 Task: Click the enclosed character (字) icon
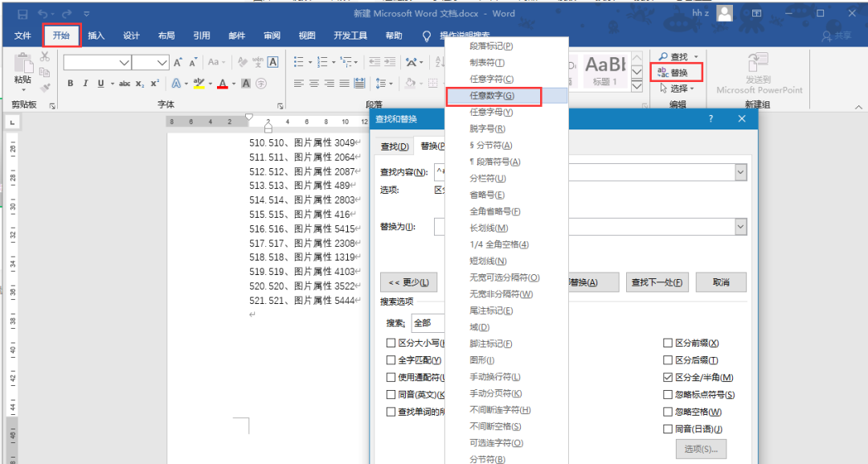click(x=261, y=84)
